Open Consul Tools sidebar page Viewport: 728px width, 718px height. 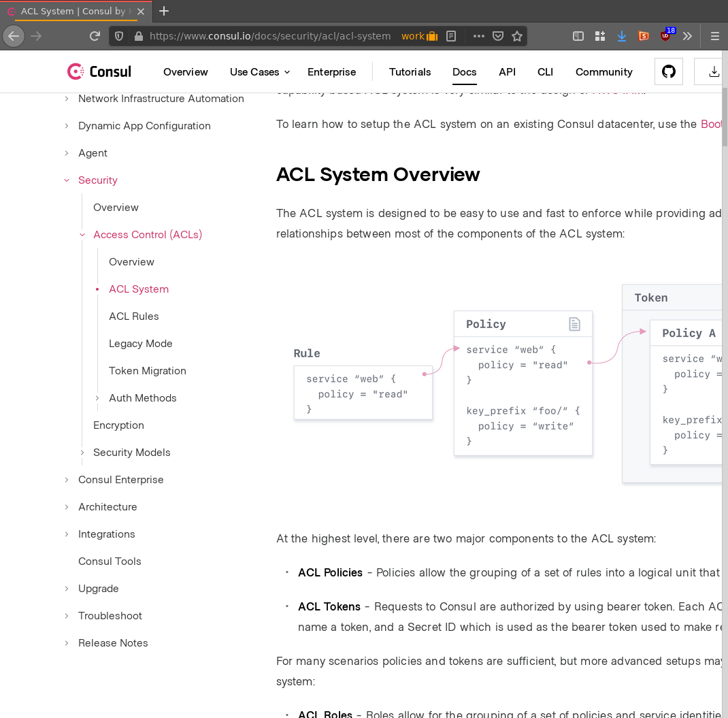pos(110,561)
